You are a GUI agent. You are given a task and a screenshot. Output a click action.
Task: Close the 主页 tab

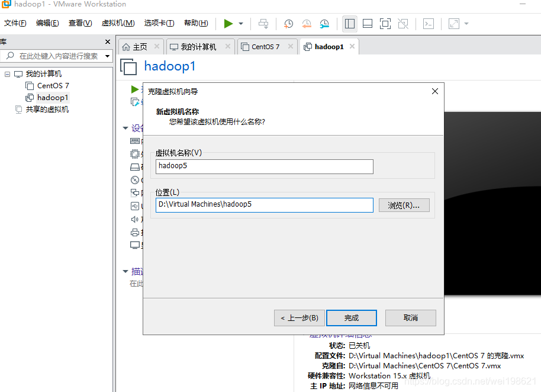tap(157, 46)
